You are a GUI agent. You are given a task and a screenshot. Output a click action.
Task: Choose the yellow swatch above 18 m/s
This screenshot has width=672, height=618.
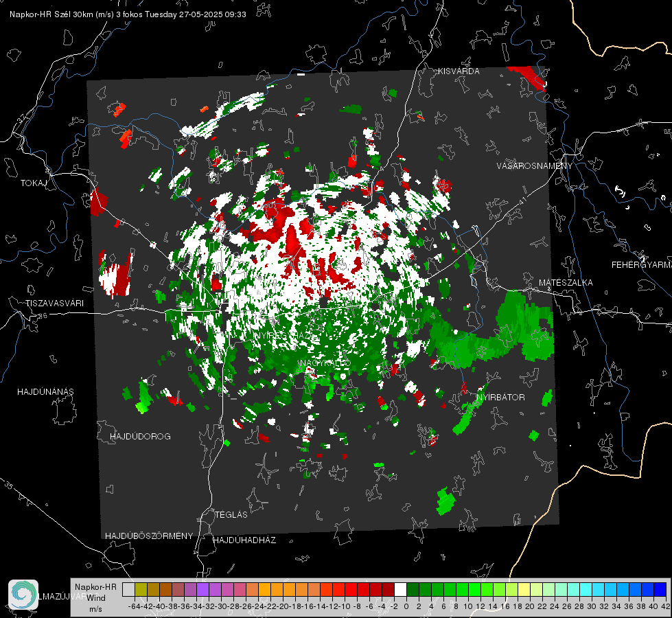[524, 589]
